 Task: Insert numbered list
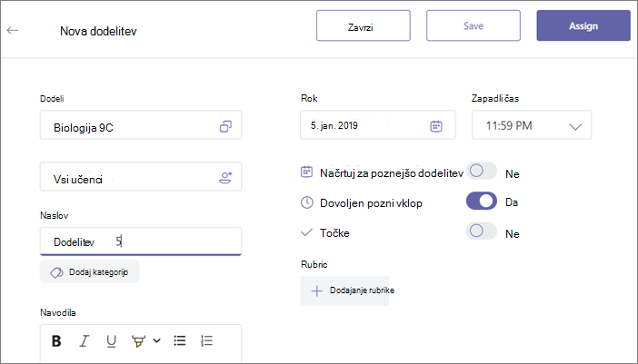[206, 340]
